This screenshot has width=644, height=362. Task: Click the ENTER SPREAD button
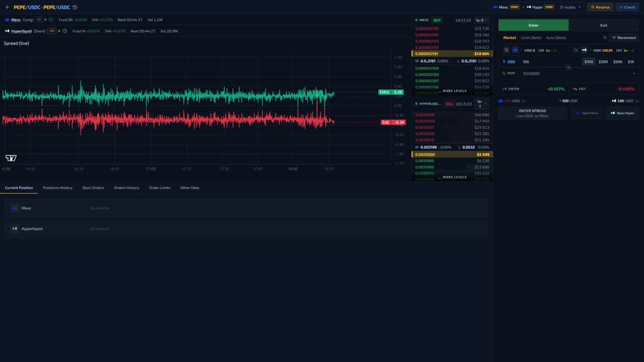coord(532,113)
